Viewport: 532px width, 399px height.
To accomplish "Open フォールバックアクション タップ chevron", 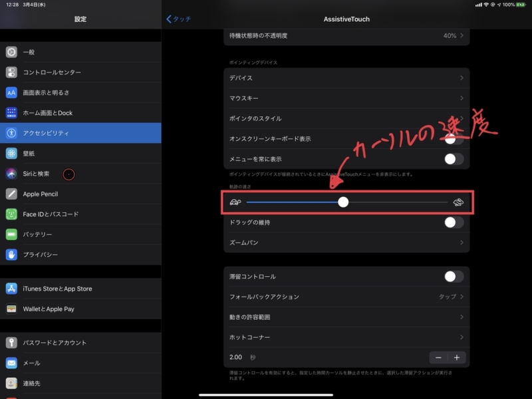I will point(462,297).
